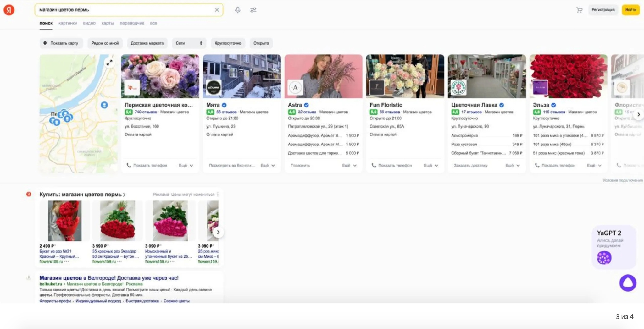Screen dimensions: 644x329
Task: Click the yellow Войти button
Action: pos(630,10)
